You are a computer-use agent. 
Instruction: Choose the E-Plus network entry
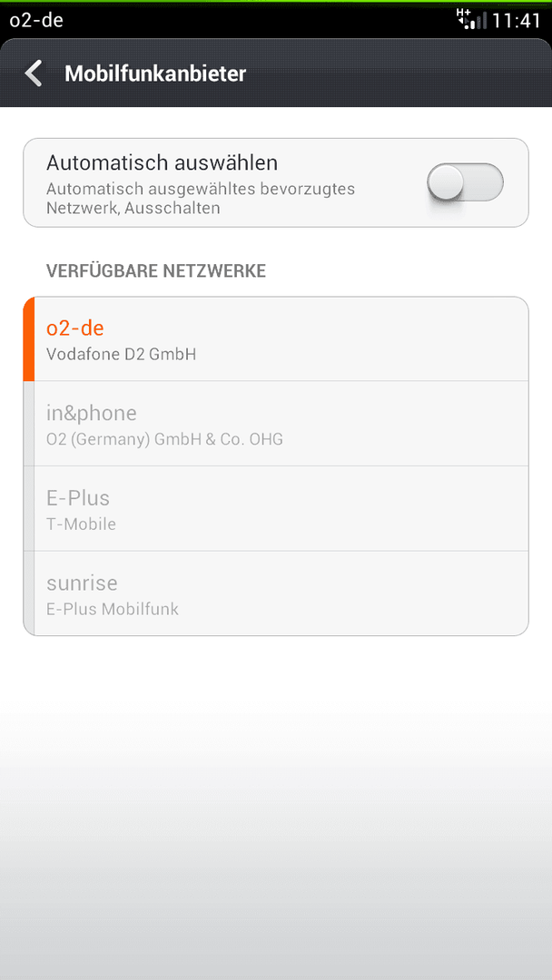coord(276,508)
